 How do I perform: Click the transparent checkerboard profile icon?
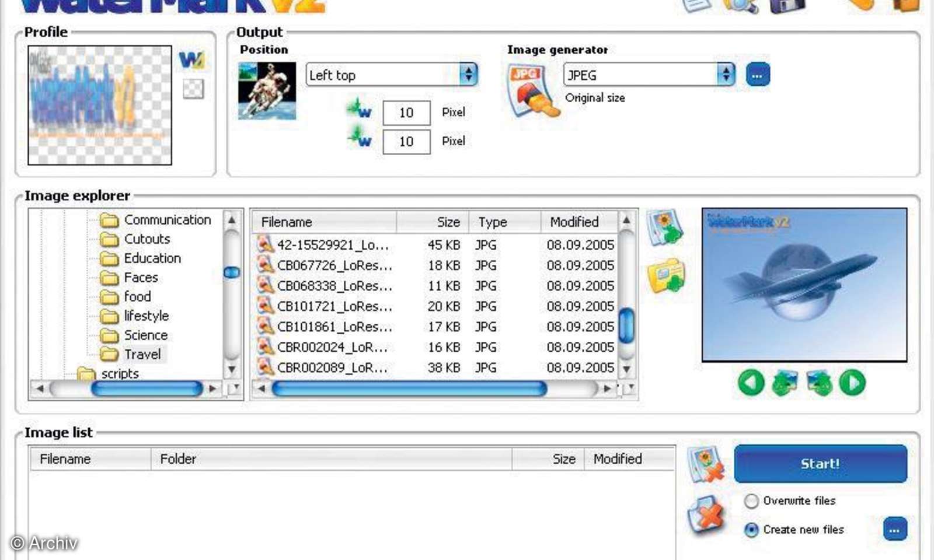tap(193, 89)
